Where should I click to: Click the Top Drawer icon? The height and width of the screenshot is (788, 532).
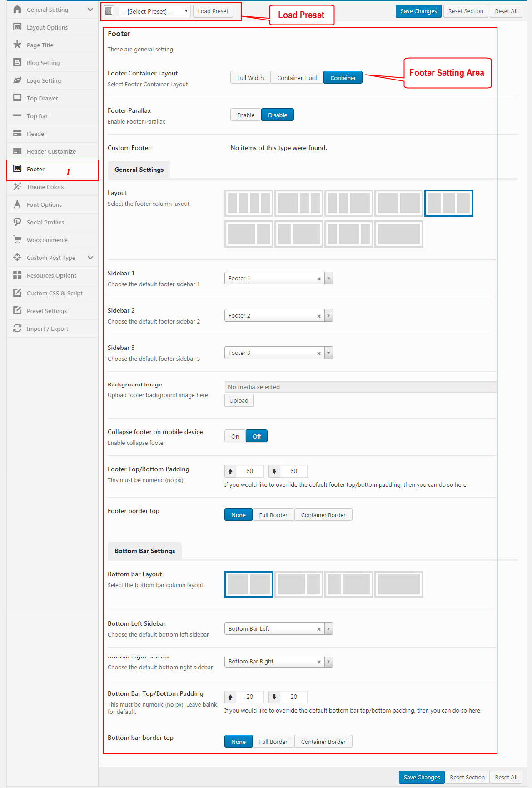pyautogui.click(x=17, y=98)
